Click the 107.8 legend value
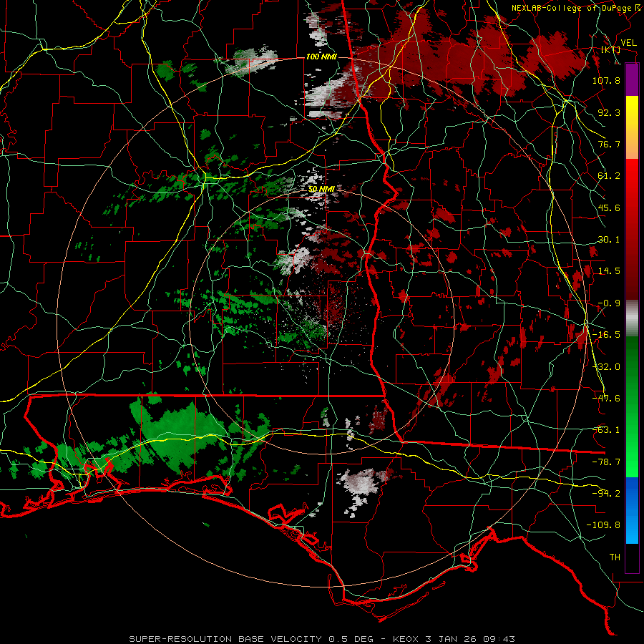The image size is (644, 644). [606, 80]
